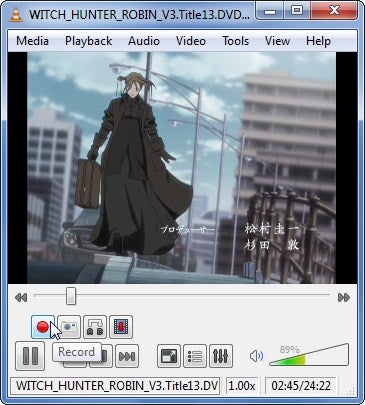
Task: Mute audio via speaker icon
Action: 256,356
